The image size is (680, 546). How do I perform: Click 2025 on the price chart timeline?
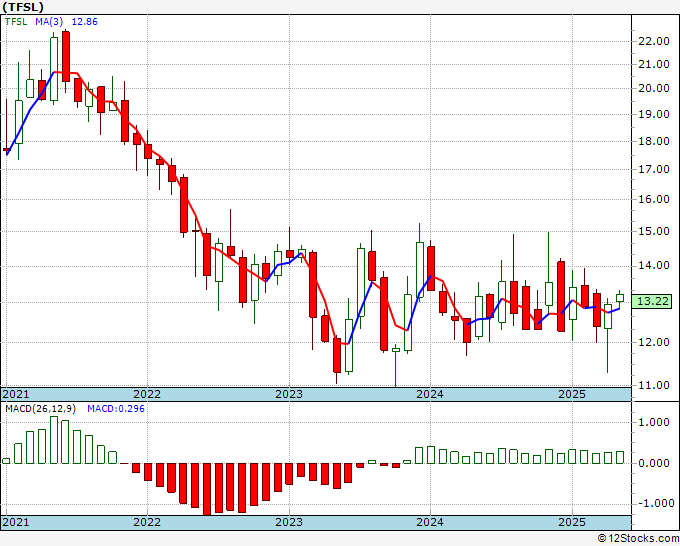(x=572, y=394)
